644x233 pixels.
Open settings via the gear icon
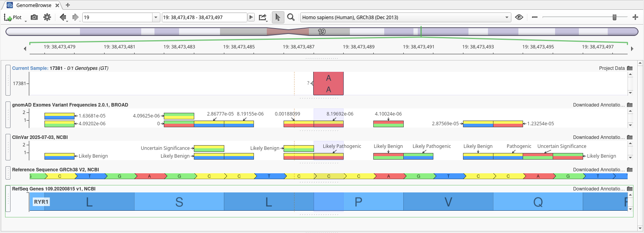click(x=47, y=17)
